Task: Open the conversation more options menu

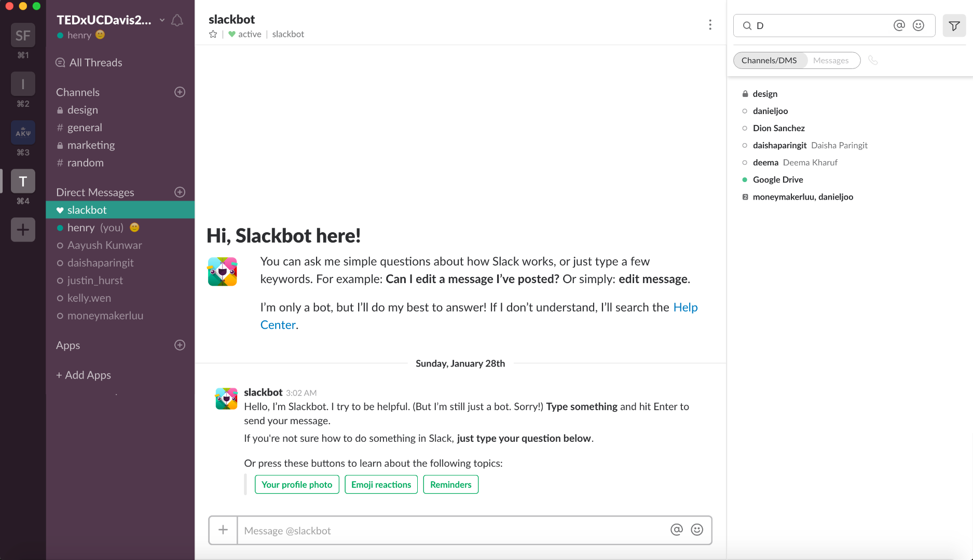Action: tap(710, 25)
